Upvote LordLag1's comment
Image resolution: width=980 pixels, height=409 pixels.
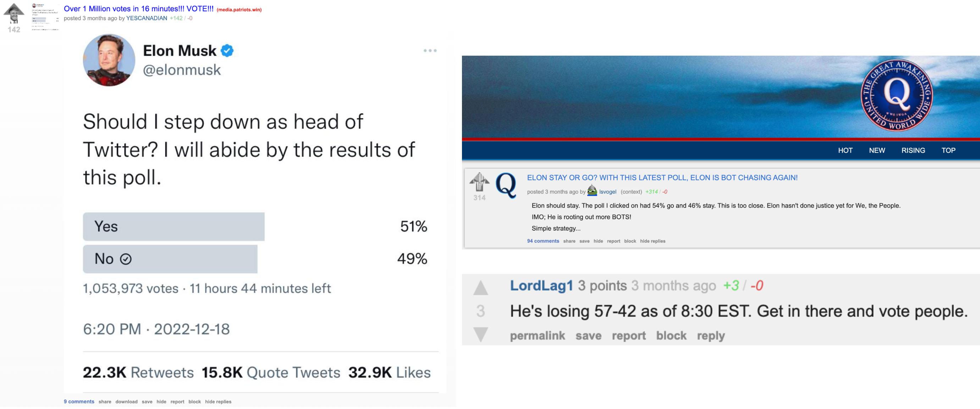(x=481, y=287)
